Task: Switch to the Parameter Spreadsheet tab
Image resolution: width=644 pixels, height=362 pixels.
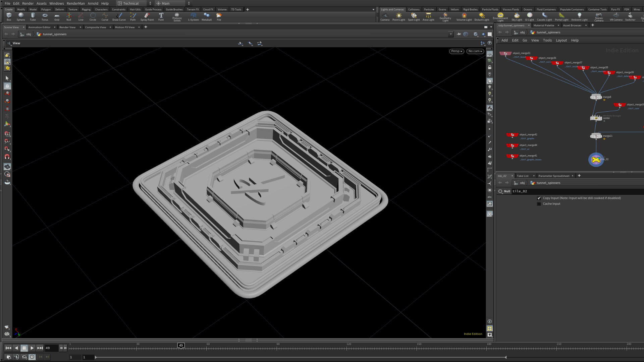Action: click(x=554, y=176)
